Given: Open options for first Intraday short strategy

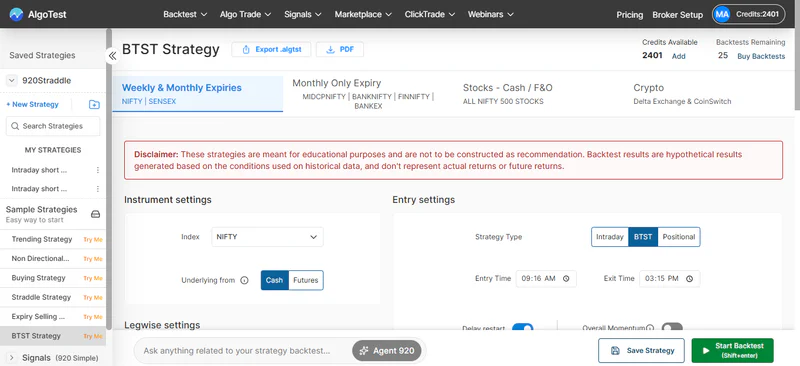Looking at the screenshot, I should pyautogui.click(x=98, y=170).
